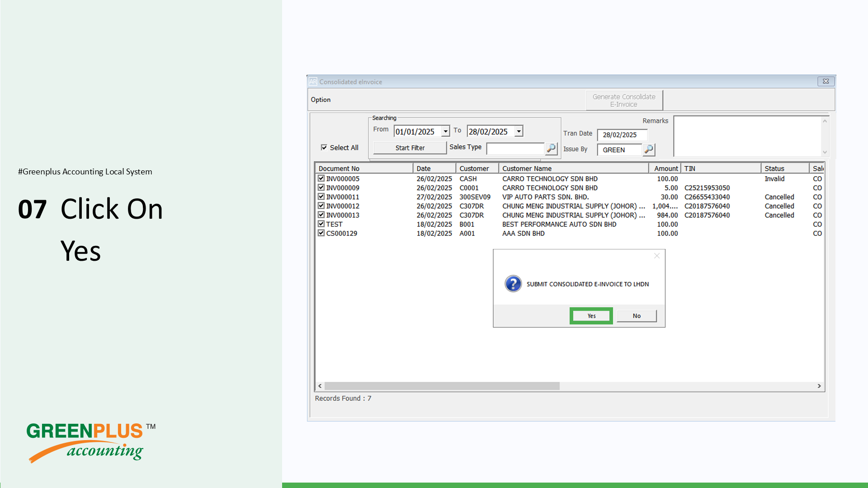Click the horizontal scrollbar right arrow
868x488 pixels.
click(x=819, y=386)
